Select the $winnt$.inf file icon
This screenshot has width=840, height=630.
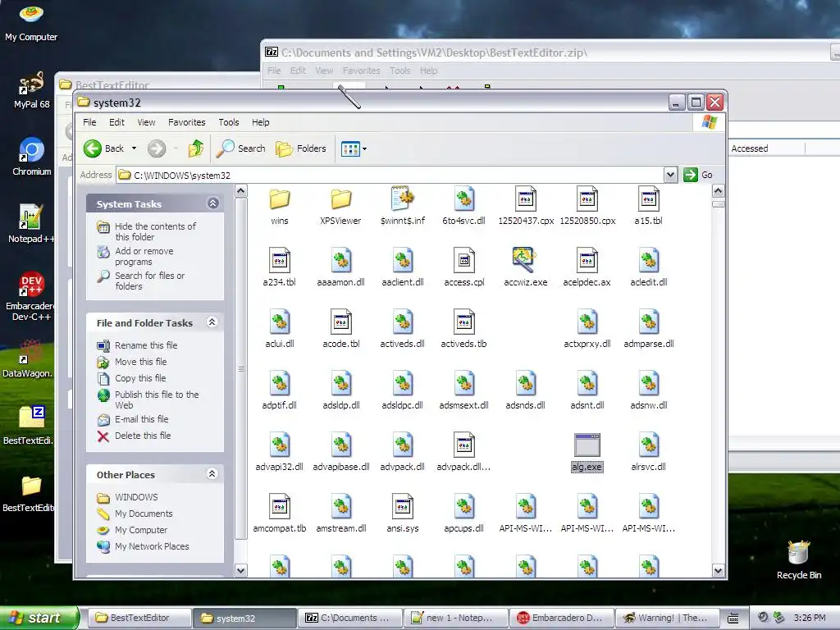click(402, 199)
